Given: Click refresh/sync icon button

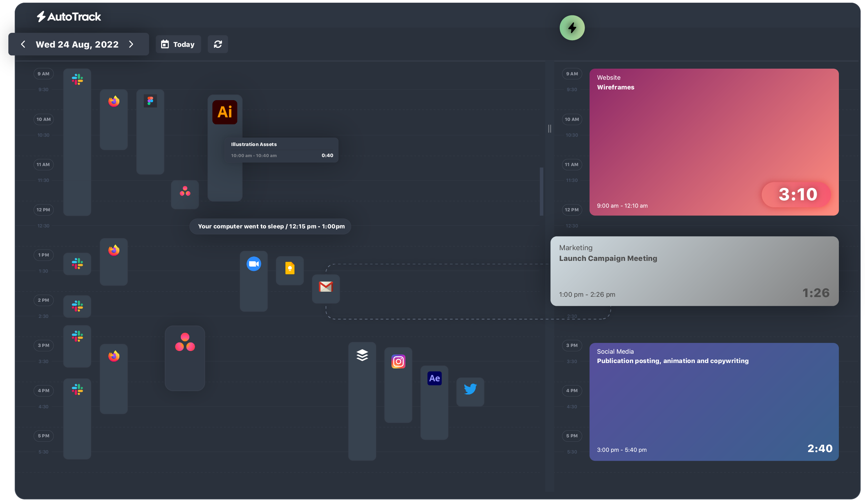Looking at the screenshot, I should pyautogui.click(x=218, y=44).
